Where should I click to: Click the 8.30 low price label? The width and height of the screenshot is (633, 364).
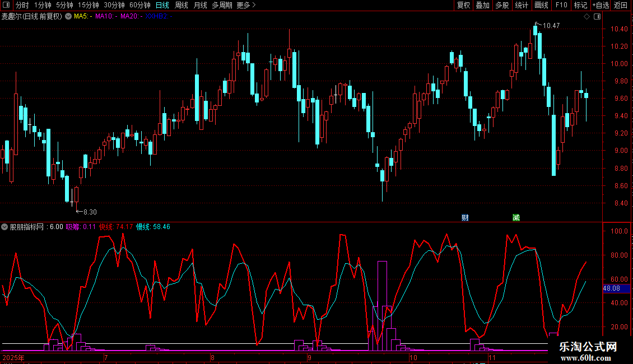point(90,212)
